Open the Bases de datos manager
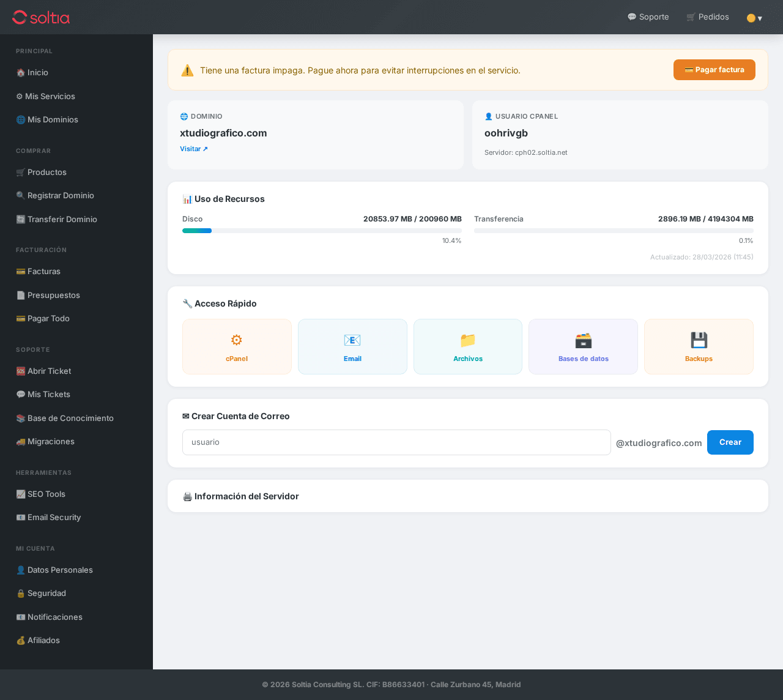The image size is (783, 700). click(583, 346)
